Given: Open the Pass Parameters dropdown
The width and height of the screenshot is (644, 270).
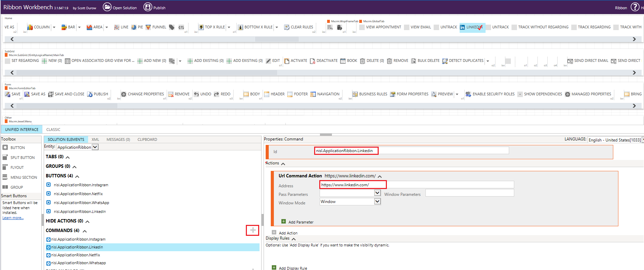Looking at the screenshot, I should [x=377, y=193].
